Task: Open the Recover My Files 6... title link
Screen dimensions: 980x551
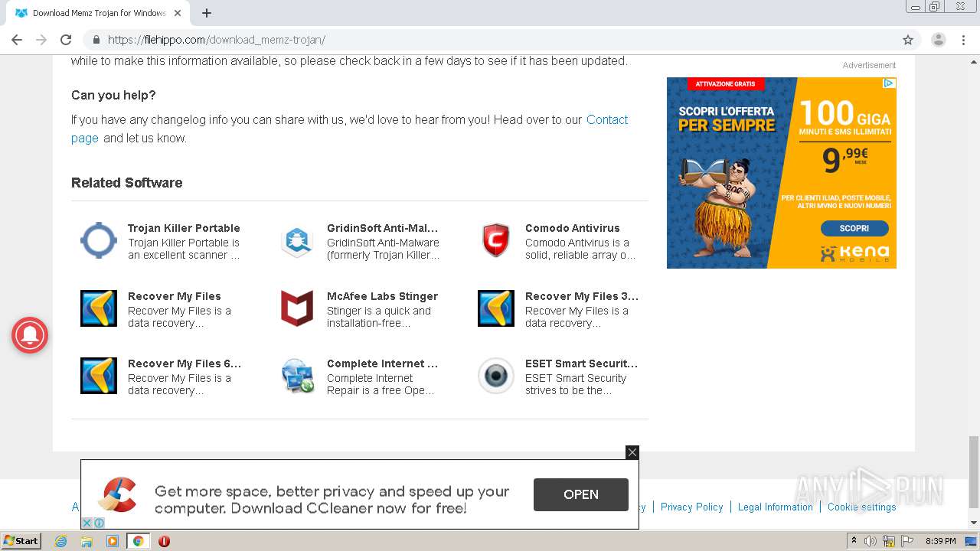Action: point(185,364)
